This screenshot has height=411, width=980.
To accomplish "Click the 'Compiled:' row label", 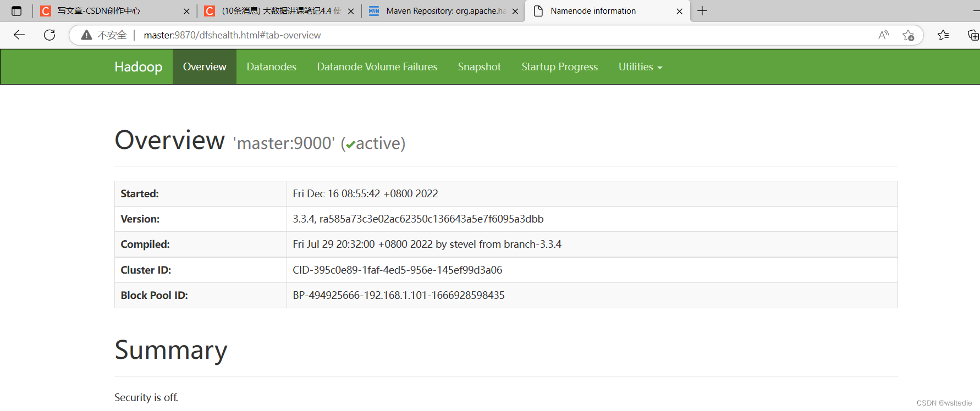I will click(145, 245).
